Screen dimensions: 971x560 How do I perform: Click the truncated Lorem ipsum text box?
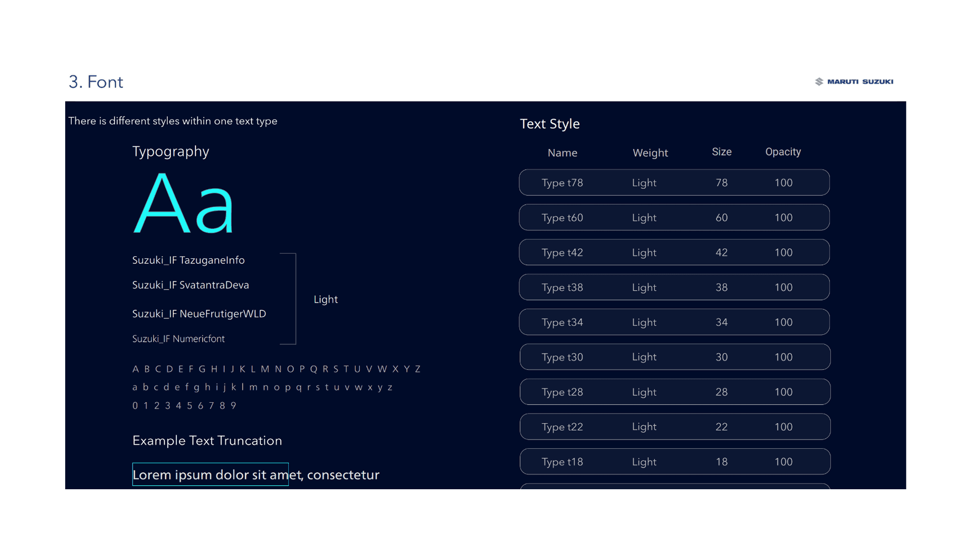coord(210,474)
